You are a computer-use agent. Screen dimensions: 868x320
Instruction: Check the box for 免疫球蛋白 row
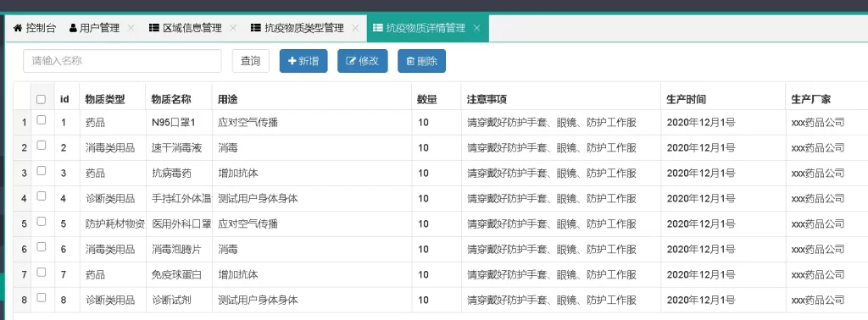click(x=41, y=273)
